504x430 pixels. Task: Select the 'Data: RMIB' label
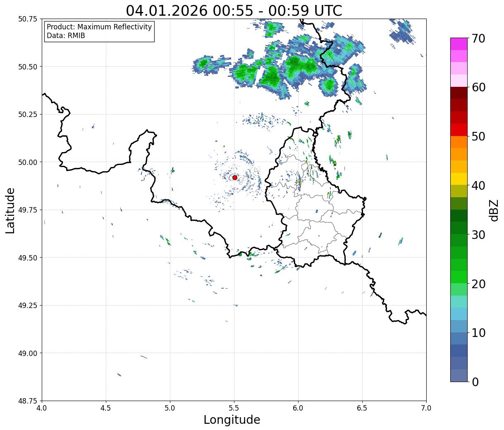(x=66, y=36)
